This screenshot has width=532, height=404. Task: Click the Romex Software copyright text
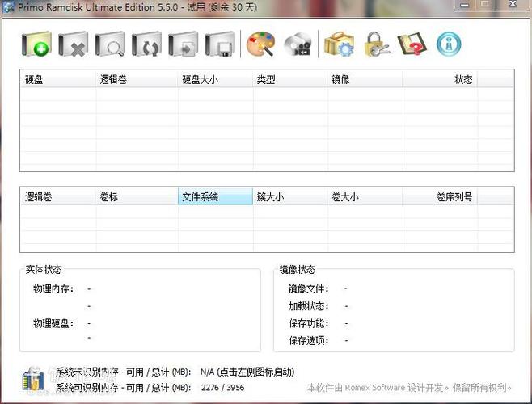point(410,387)
